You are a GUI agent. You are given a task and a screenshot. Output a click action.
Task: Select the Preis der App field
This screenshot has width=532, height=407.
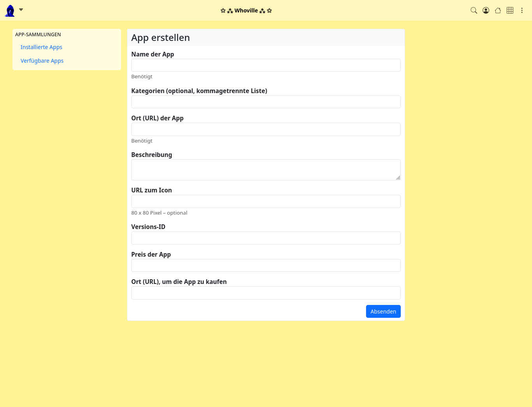pyautogui.click(x=266, y=266)
